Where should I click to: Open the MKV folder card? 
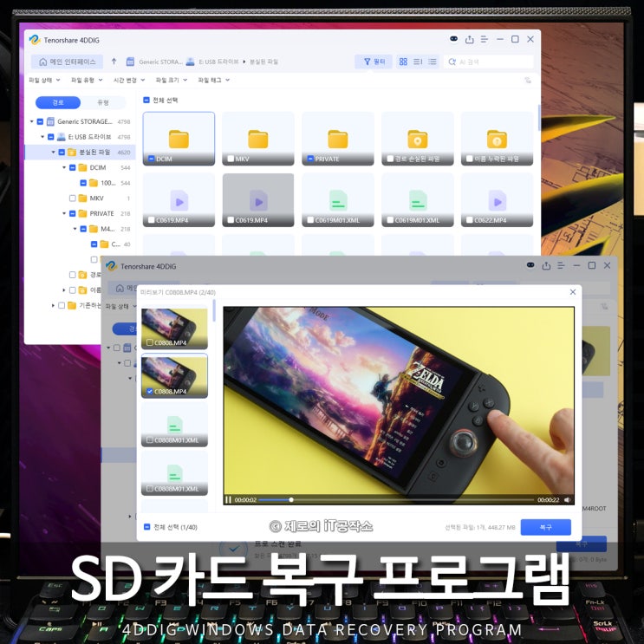click(x=258, y=139)
